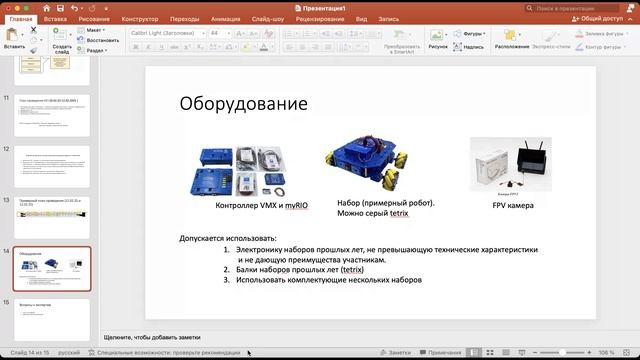Expand the undo history arrow

tap(82, 9)
